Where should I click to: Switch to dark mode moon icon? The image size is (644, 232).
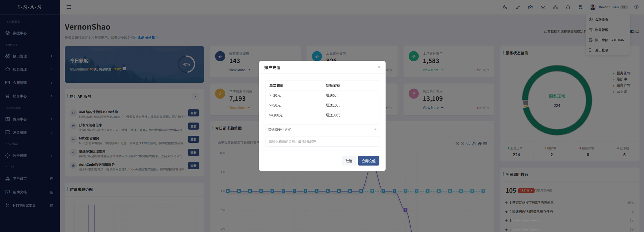pyautogui.click(x=505, y=7)
